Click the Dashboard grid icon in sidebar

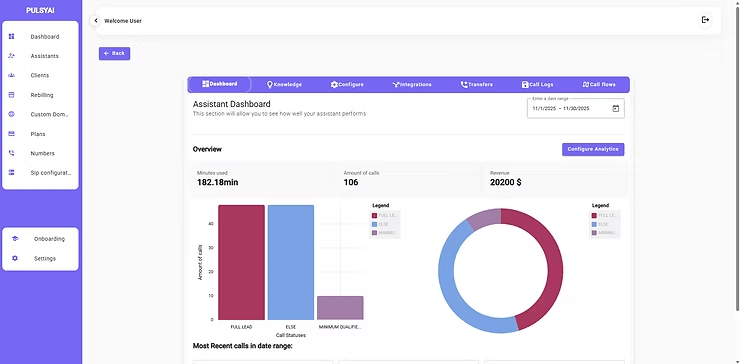point(12,36)
